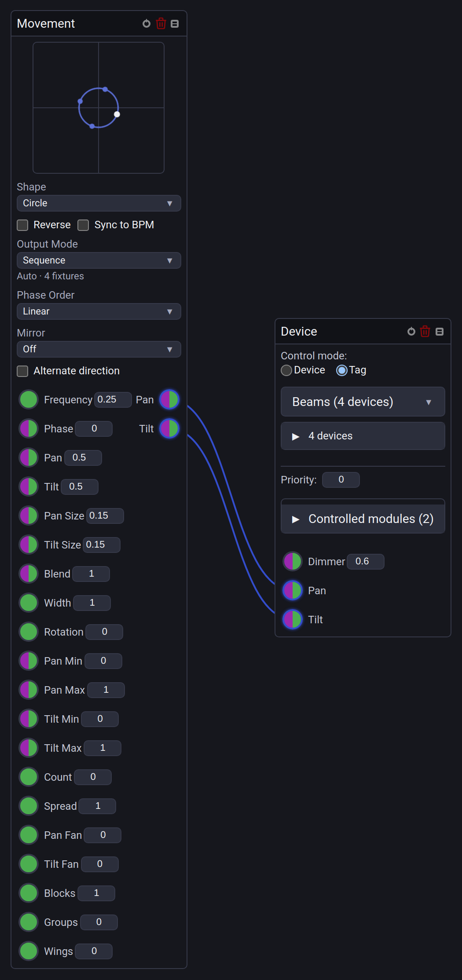The width and height of the screenshot is (462, 980).
Task: Open the Shape dropdown showing Circle
Action: click(99, 203)
